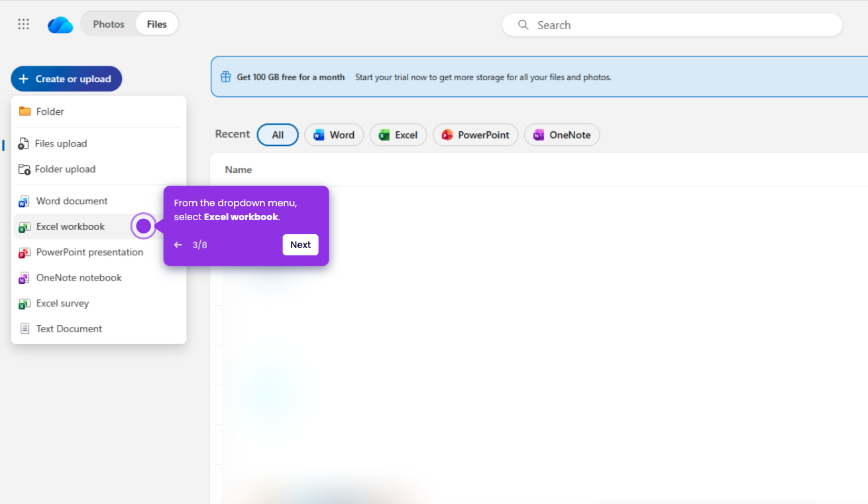Create a new Text Document
868x504 pixels.
[x=99, y=329]
